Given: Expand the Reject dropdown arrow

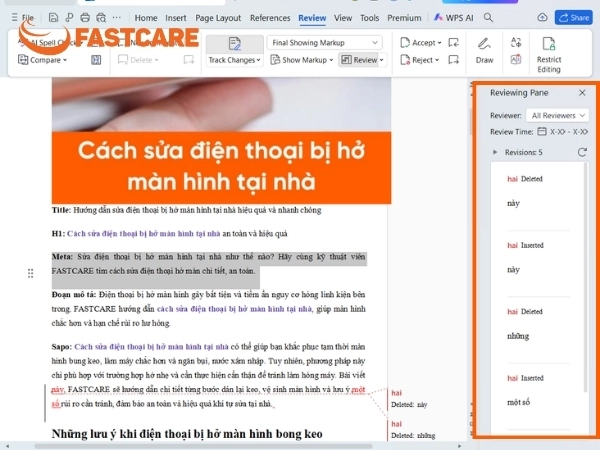Looking at the screenshot, I should [437, 60].
